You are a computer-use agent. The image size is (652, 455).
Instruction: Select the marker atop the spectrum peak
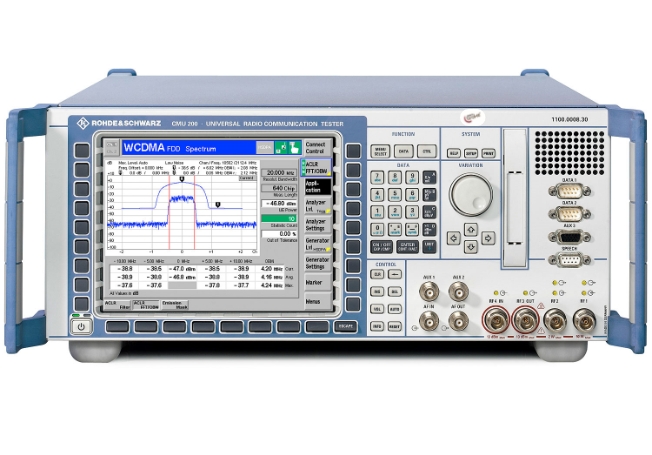182,179
